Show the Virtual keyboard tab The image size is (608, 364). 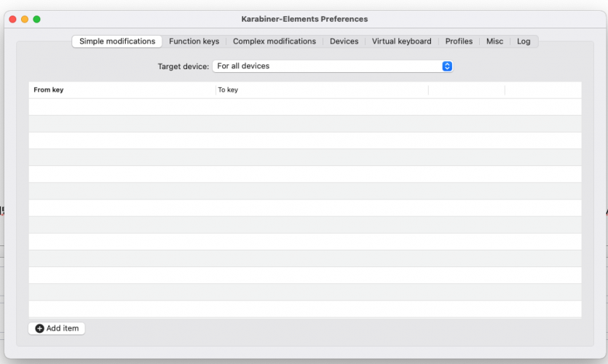pyautogui.click(x=401, y=41)
